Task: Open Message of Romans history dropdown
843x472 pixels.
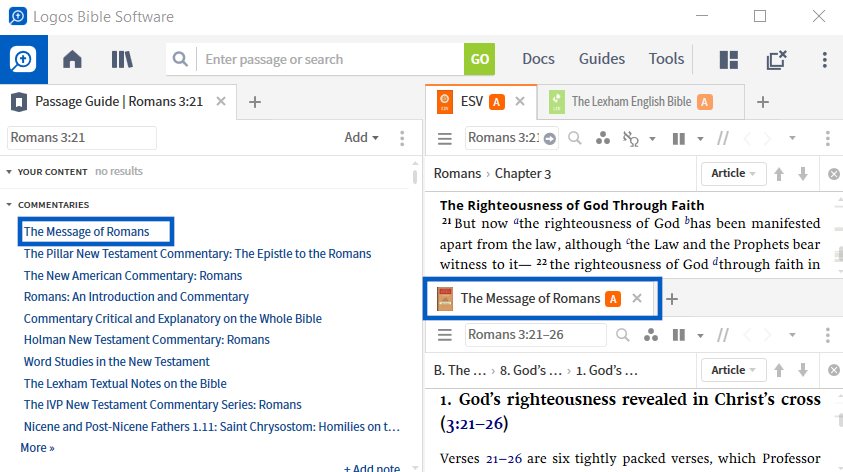Action: [792, 335]
